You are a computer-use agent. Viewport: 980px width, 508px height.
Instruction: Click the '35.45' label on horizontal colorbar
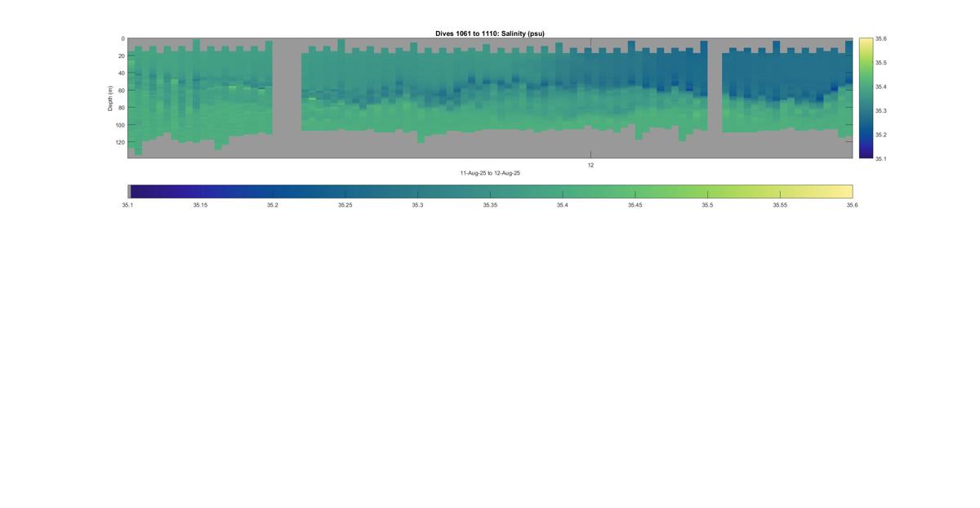tap(635, 206)
